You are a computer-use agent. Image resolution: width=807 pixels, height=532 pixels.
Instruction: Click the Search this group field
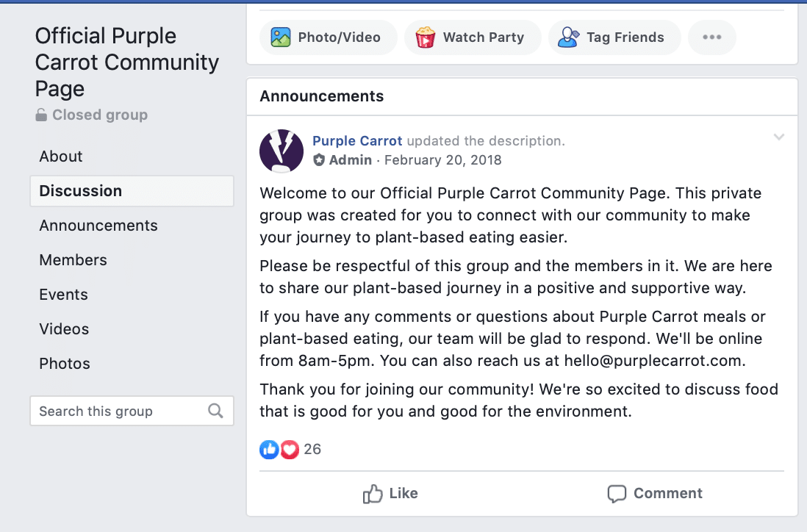(x=132, y=411)
